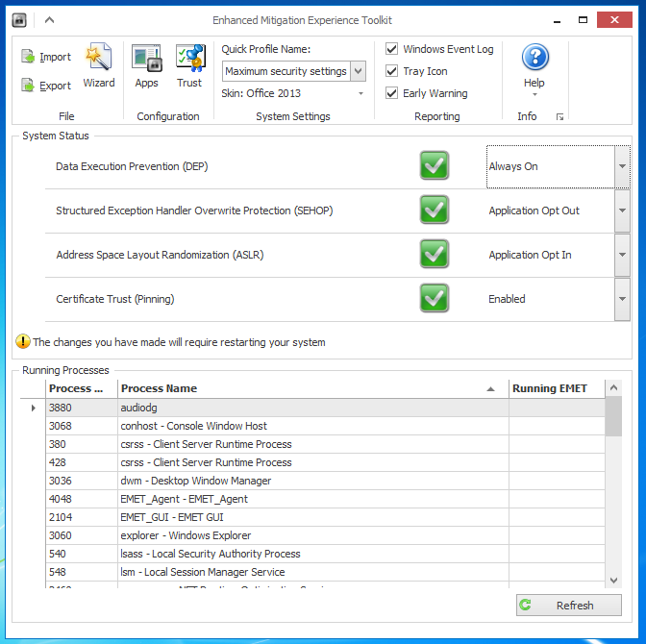Click the SEHOP protection label

(x=194, y=211)
